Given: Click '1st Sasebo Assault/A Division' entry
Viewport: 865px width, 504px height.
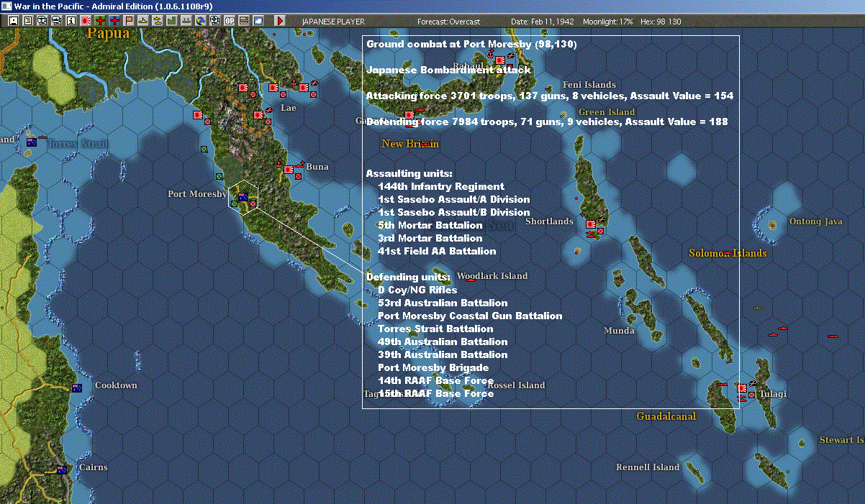Looking at the screenshot, I should 454,200.
